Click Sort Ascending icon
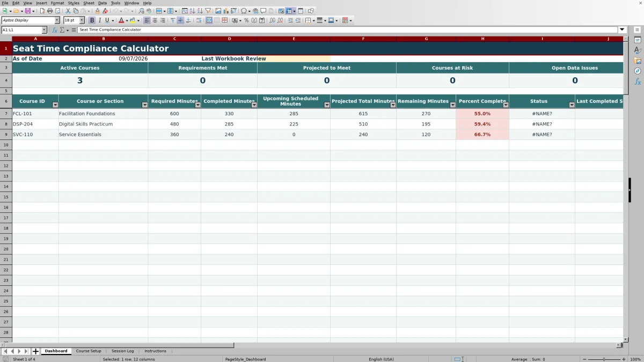The image size is (644, 362). point(192,11)
